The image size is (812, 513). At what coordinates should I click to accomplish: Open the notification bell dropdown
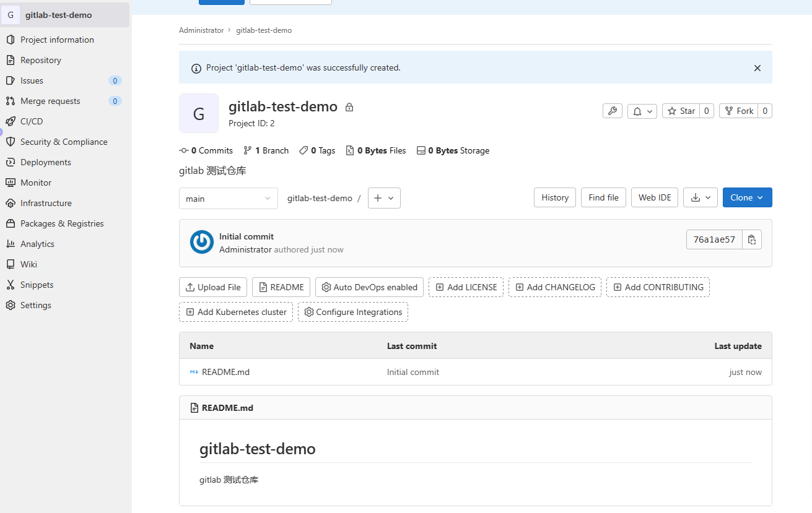642,111
